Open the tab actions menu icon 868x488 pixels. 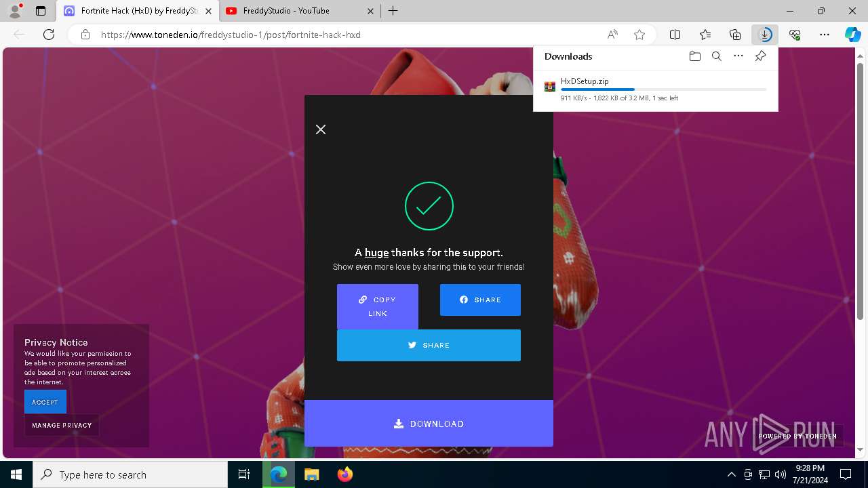(x=41, y=11)
